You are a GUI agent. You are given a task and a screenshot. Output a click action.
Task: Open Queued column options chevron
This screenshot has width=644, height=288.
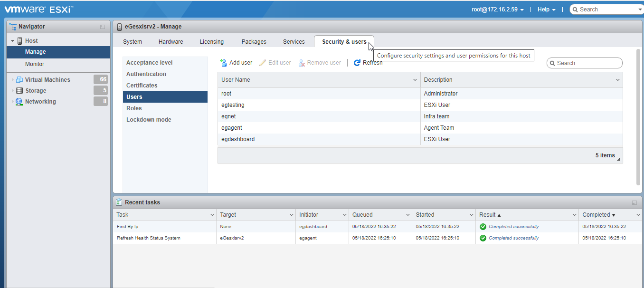coord(407,215)
